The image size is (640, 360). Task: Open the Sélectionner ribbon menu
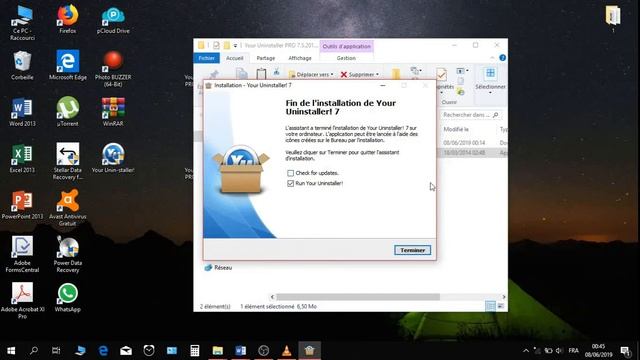tap(490, 80)
